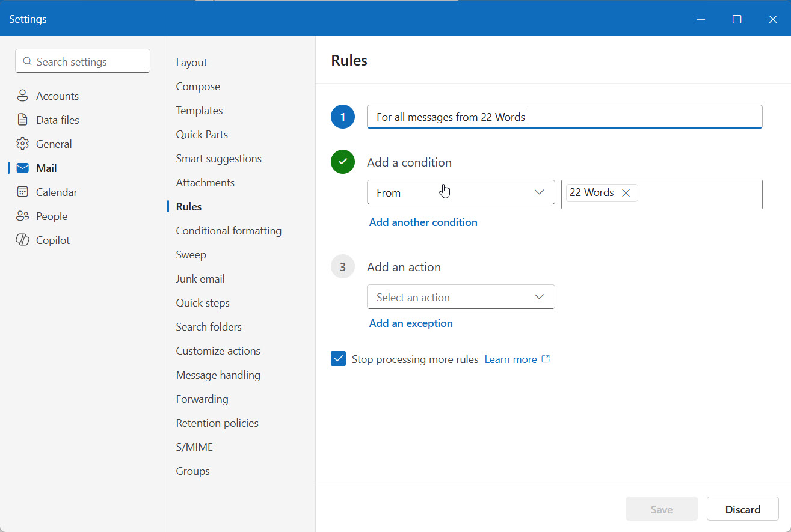Click the Copilot icon in sidebar
The image size is (791, 532).
pyautogui.click(x=23, y=240)
